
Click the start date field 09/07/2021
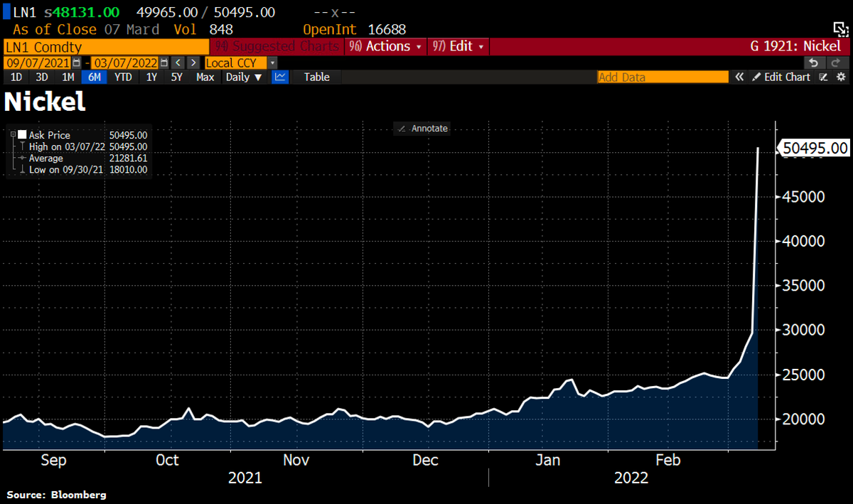coord(38,63)
